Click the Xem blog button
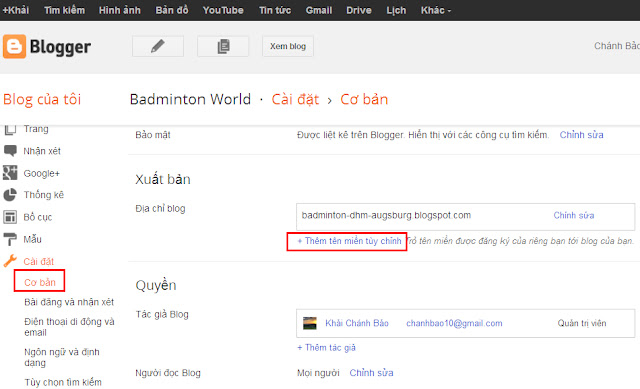Image resolution: width=640 pixels, height=389 pixels. [x=288, y=46]
